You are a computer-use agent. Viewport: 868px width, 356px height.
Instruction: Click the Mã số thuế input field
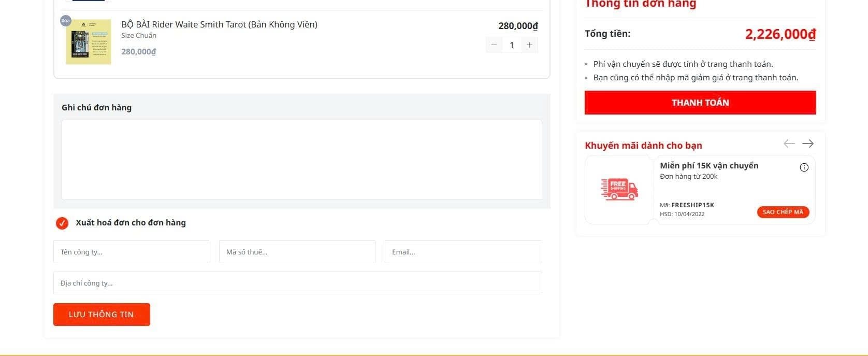pos(297,252)
